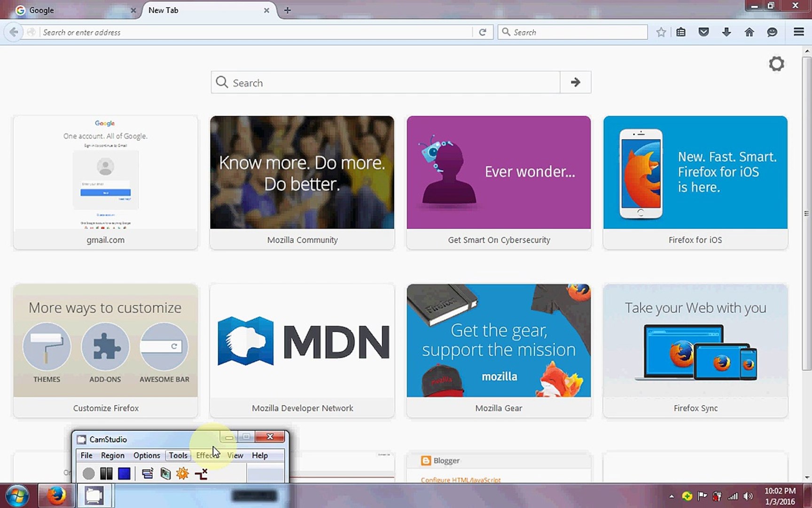The width and height of the screenshot is (812, 508).
Task: Reload the page with the refresh icon
Action: (483, 32)
